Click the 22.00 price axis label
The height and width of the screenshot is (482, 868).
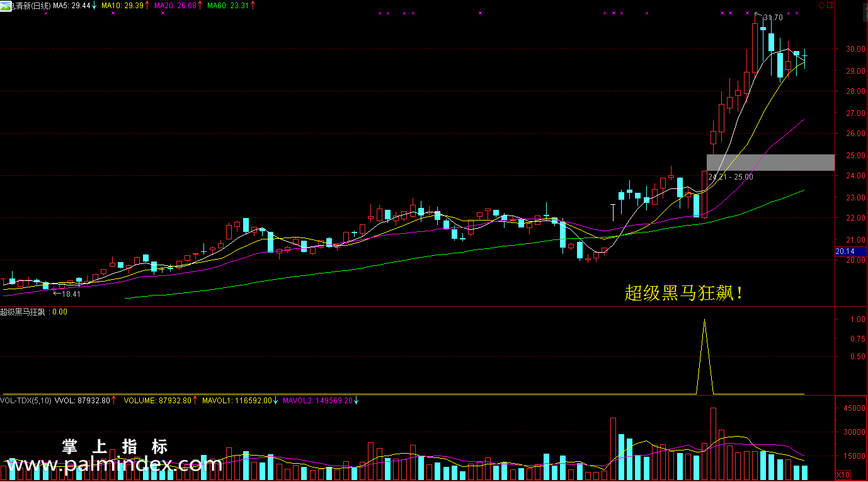pos(855,219)
